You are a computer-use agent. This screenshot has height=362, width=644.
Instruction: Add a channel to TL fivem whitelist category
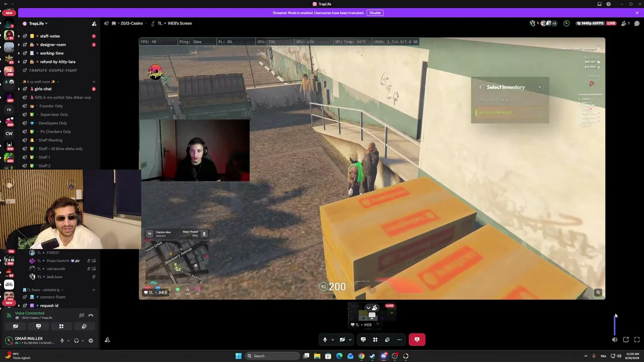click(x=94, y=290)
